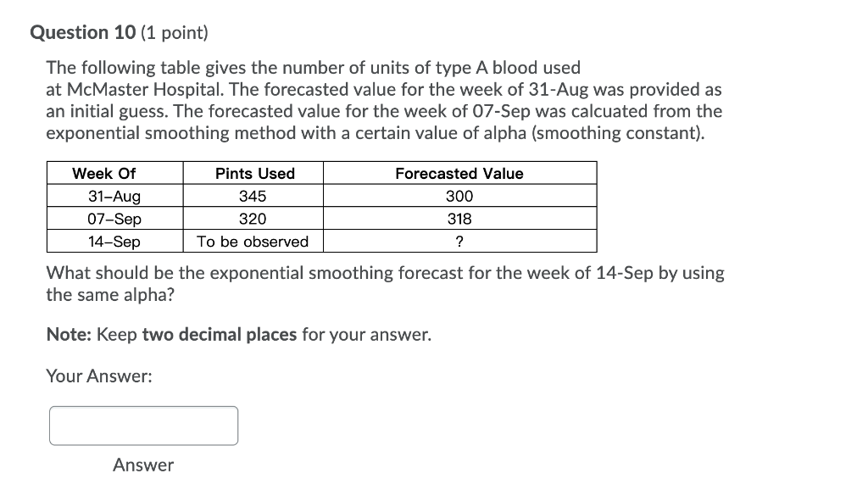This screenshot has width=868, height=490.
Task: Select the Pints Used column header
Action: [x=254, y=173]
